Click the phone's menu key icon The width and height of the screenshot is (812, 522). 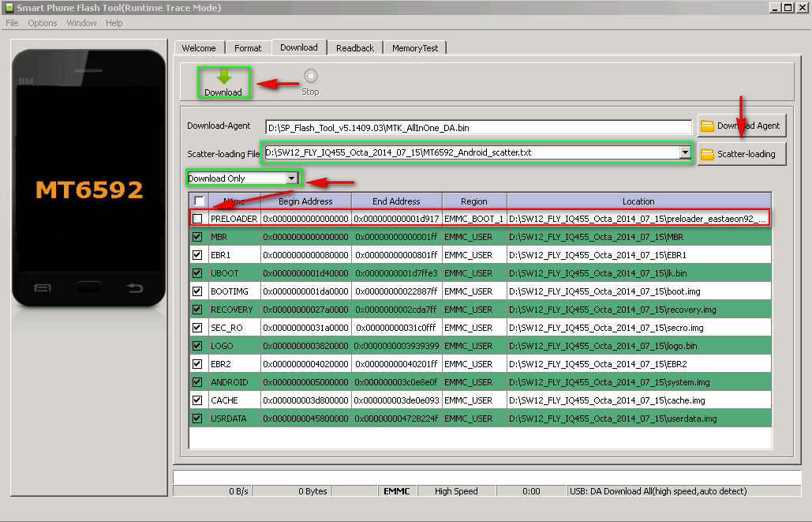pyautogui.click(x=42, y=287)
